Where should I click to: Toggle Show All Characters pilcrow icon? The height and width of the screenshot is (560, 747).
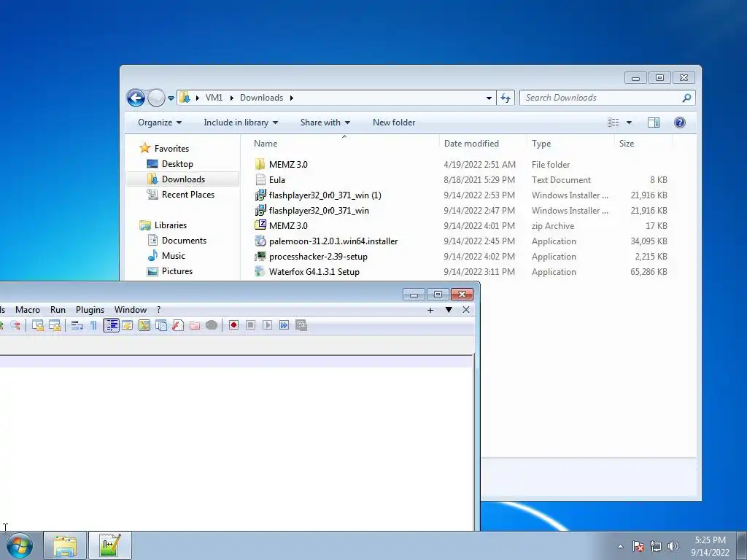pos(94,325)
